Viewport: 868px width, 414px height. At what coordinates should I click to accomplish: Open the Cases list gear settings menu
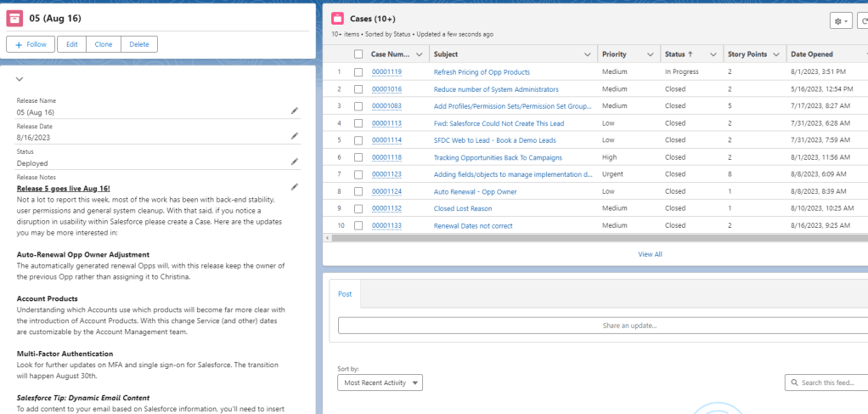[840, 20]
